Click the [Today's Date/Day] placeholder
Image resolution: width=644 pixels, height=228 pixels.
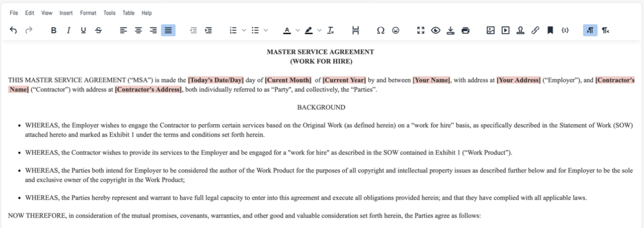[216, 80]
